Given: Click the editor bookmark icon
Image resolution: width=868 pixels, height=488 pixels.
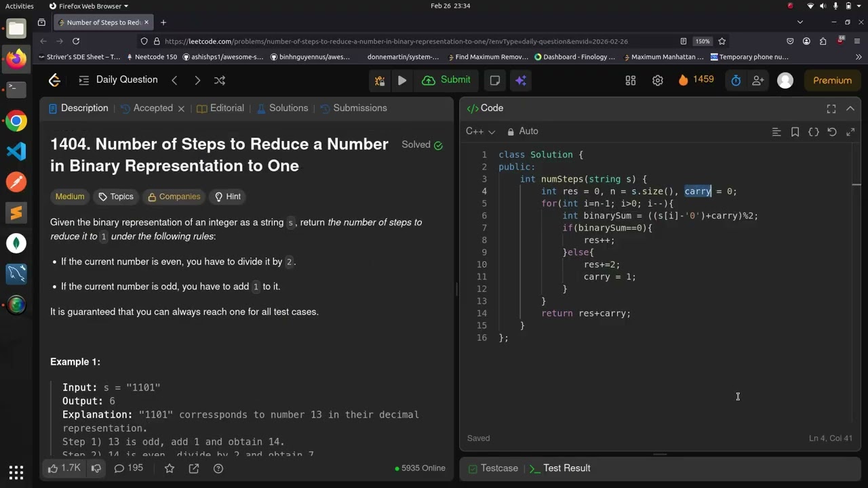Looking at the screenshot, I should click(x=795, y=131).
